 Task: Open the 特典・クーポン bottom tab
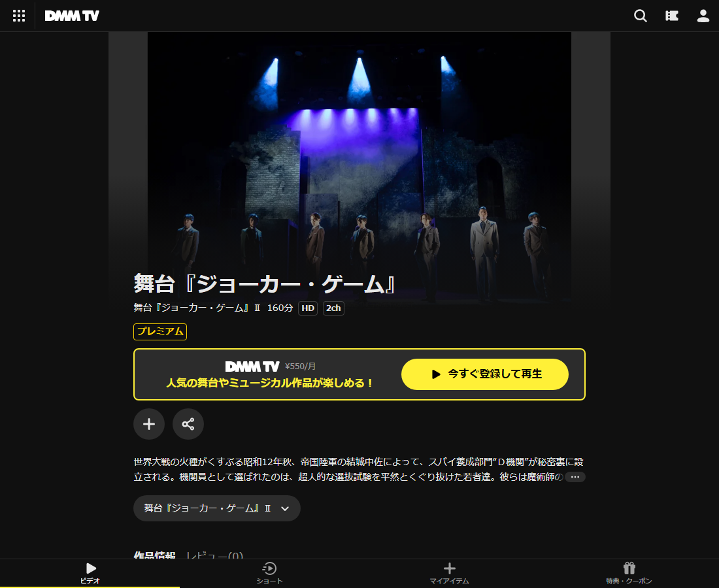[629, 573]
